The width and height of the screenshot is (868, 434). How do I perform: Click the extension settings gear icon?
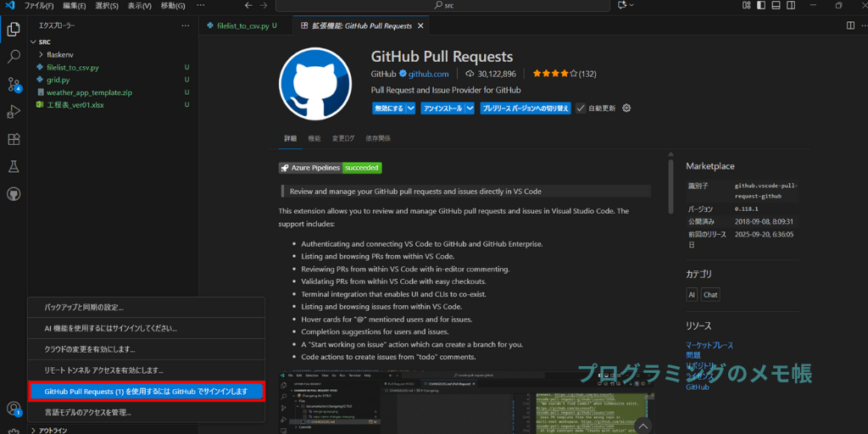[626, 108]
